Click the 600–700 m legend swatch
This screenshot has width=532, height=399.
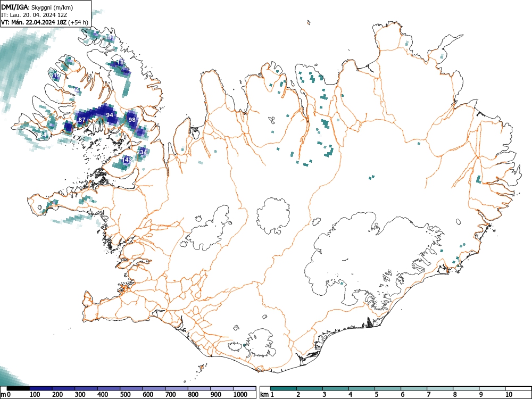coord(154,388)
